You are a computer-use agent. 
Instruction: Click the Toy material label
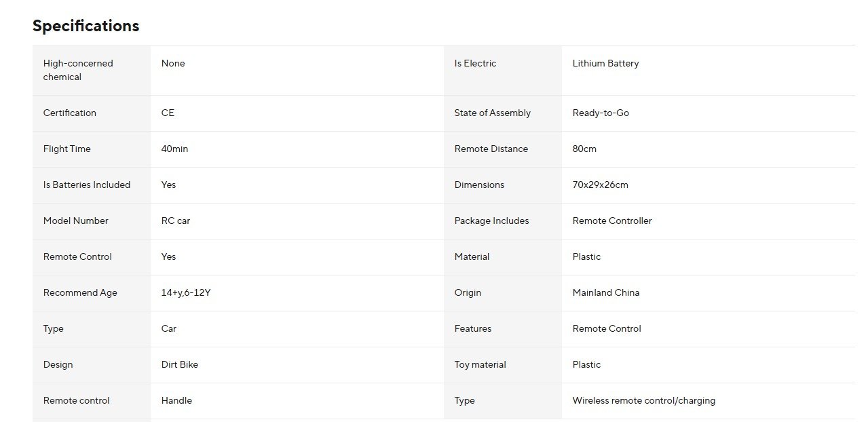tap(480, 364)
